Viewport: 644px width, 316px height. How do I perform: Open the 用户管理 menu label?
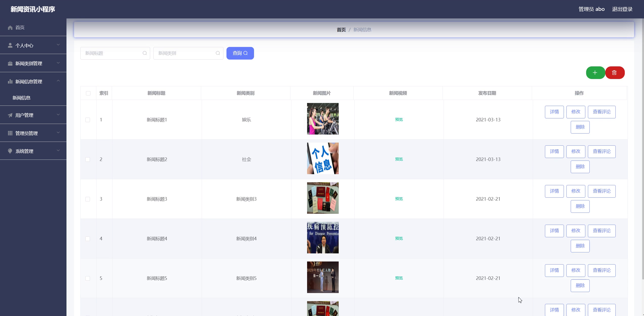tap(24, 115)
